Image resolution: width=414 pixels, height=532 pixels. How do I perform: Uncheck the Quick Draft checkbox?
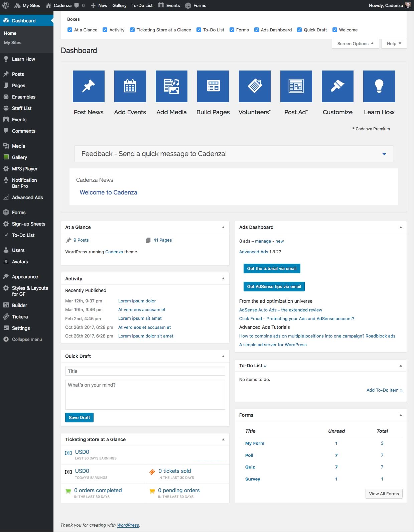point(299,30)
